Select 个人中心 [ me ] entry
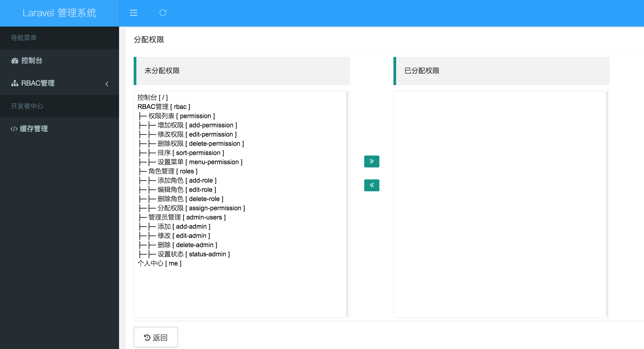The width and height of the screenshot is (644, 349). tap(159, 263)
